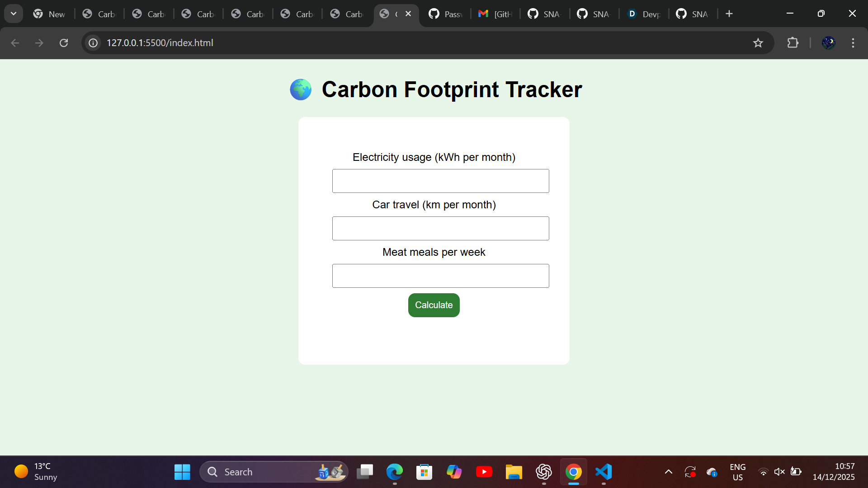The image size is (868, 488).
Task: Expand the tab search dropdown arrow
Action: click(14, 14)
